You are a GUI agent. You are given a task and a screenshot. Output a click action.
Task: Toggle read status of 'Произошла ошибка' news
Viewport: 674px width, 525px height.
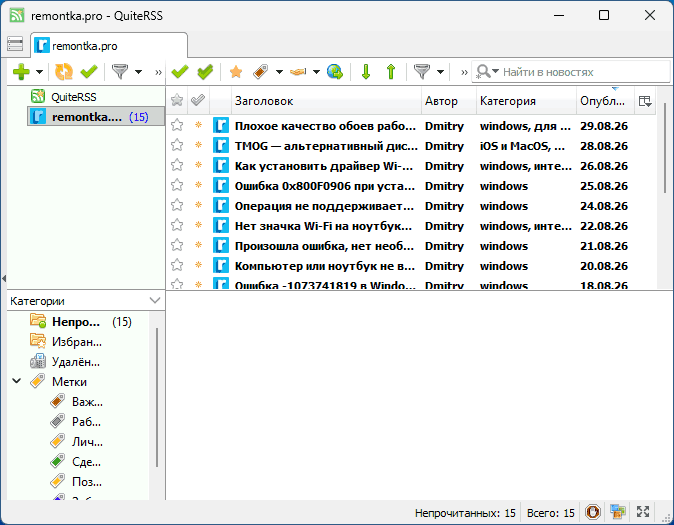[x=198, y=245]
